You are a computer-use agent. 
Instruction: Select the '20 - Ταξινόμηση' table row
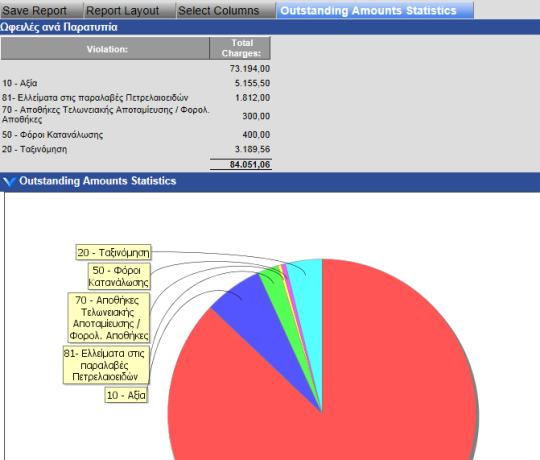pyautogui.click(x=136, y=149)
